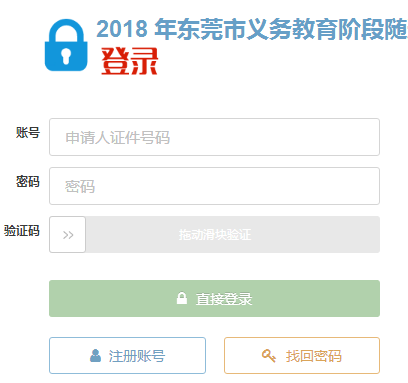Click the large blue padlock logo

click(x=66, y=45)
